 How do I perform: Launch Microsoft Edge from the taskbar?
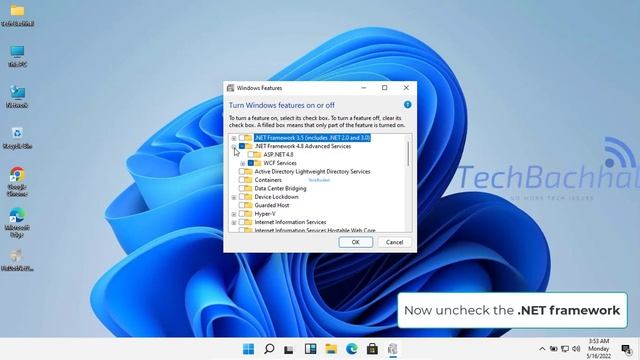[351, 349]
